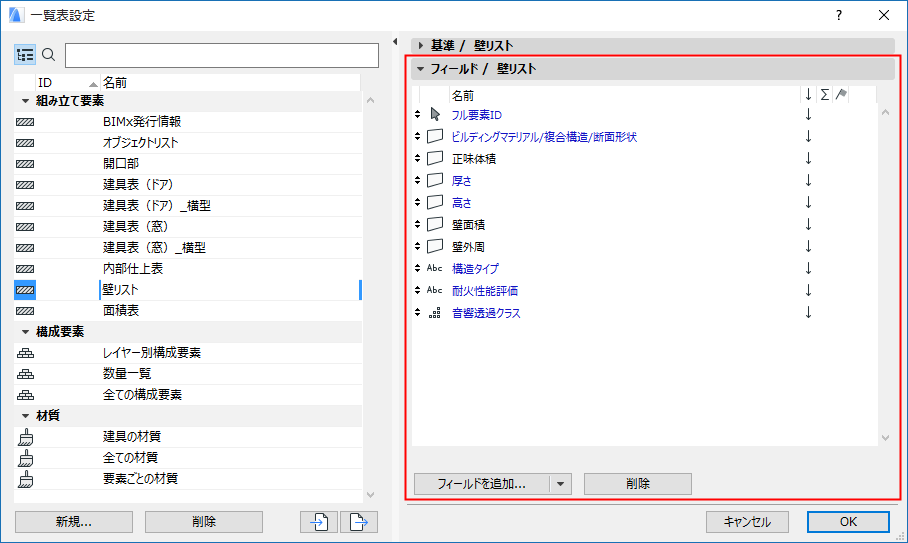Toggle sort order arrow for 厚さ

pos(808,180)
